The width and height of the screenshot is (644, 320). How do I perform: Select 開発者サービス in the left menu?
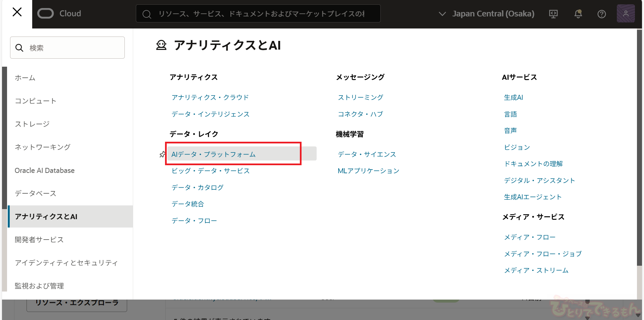(39, 240)
